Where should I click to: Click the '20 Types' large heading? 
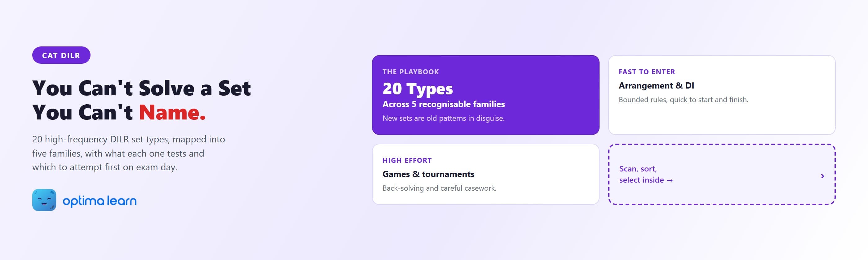click(x=418, y=89)
